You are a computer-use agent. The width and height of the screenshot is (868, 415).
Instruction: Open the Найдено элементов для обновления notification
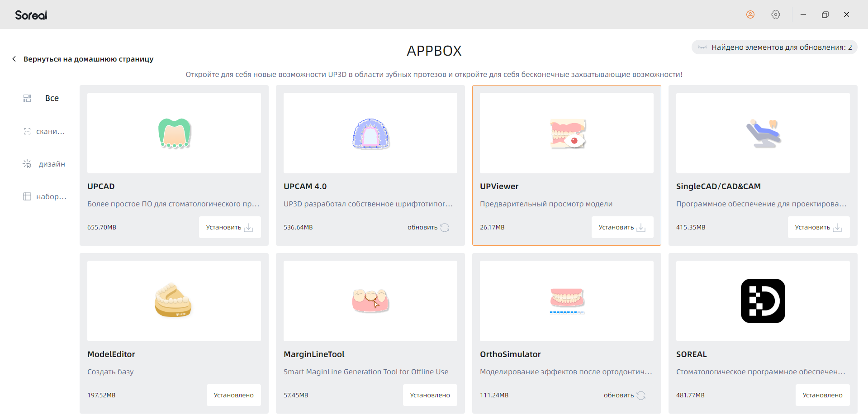point(774,47)
